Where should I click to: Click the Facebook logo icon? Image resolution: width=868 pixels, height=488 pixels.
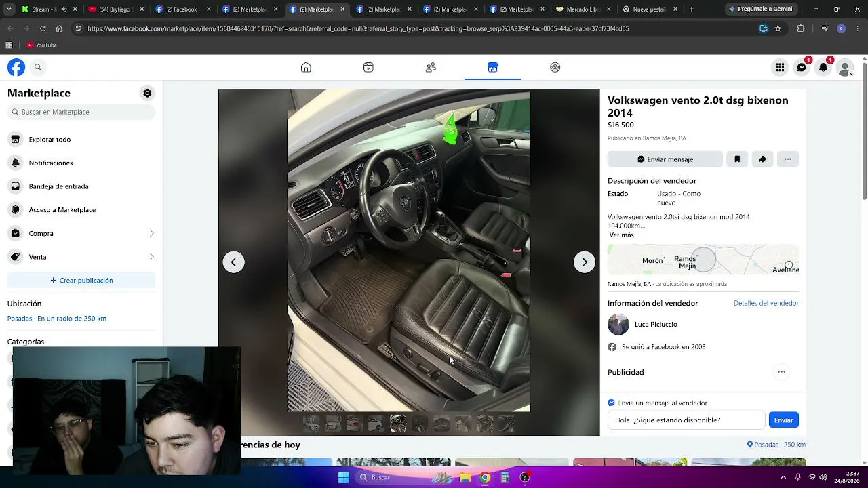coord(16,67)
